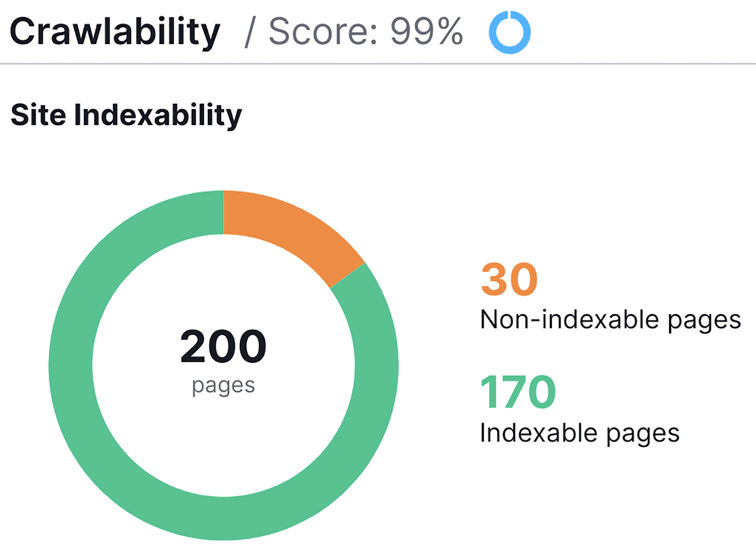Click the white center of the blue score ring

tap(509, 32)
